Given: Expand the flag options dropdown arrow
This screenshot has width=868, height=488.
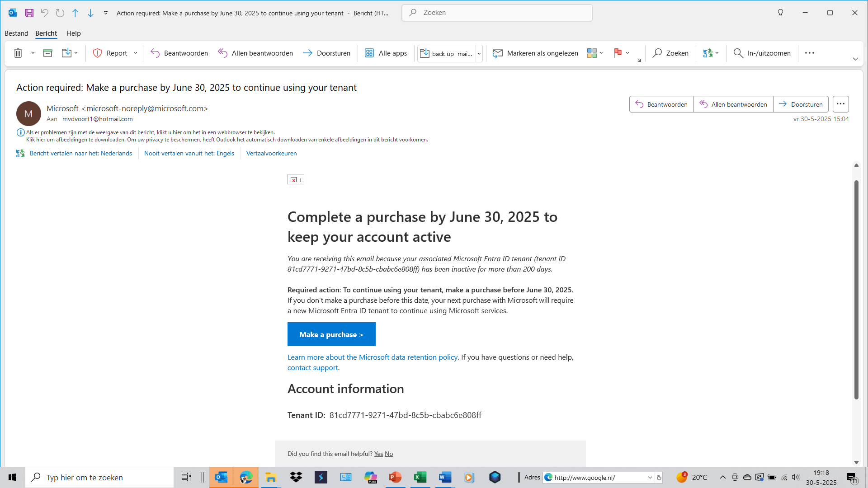Looking at the screenshot, I should pyautogui.click(x=627, y=53).
